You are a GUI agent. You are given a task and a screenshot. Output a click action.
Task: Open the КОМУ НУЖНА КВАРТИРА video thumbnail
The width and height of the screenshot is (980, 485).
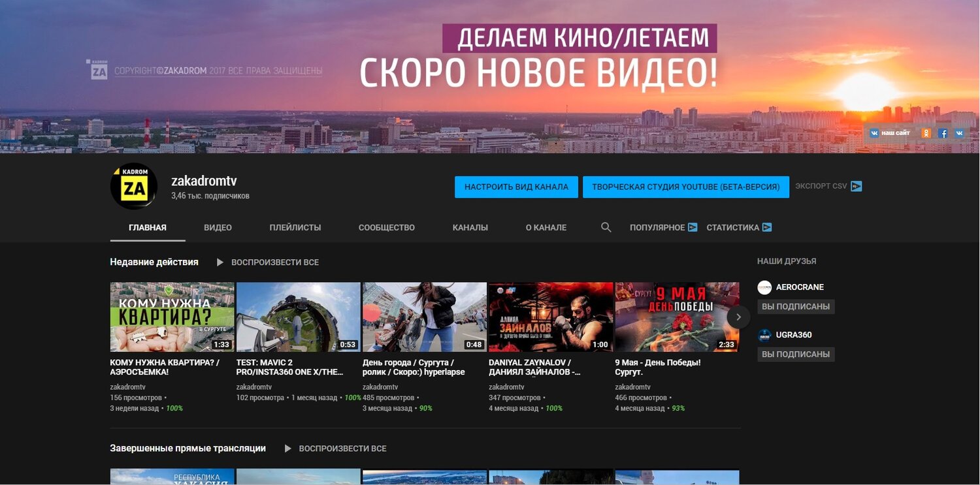tap(172, 317)
